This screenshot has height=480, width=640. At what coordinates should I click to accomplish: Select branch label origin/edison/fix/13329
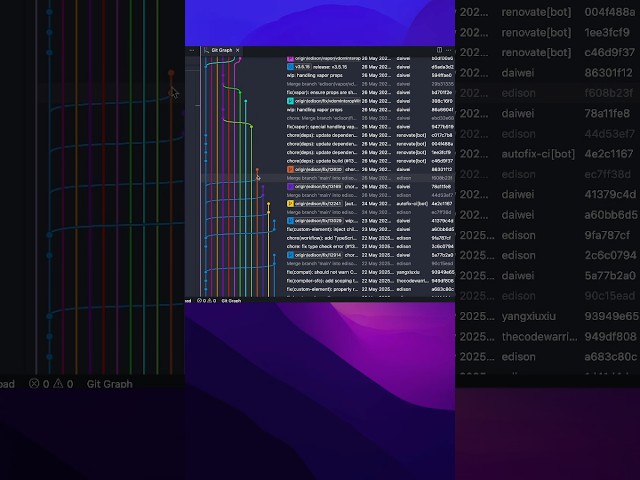pos(318,221)
